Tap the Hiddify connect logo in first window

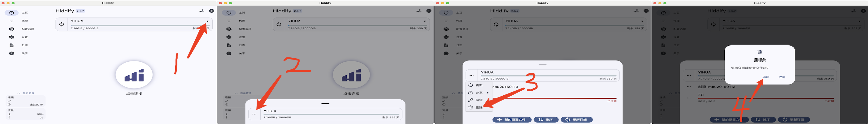134,75
